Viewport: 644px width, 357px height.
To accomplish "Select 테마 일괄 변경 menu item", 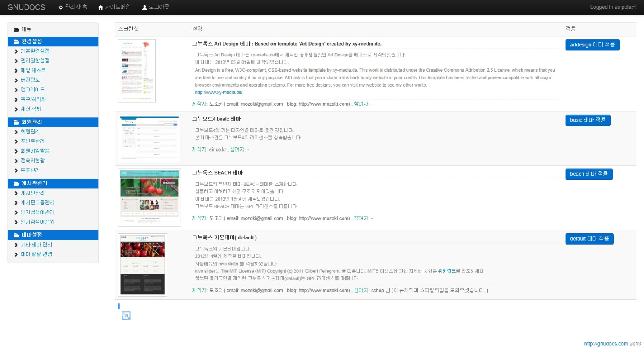I will tap(36, 254).
